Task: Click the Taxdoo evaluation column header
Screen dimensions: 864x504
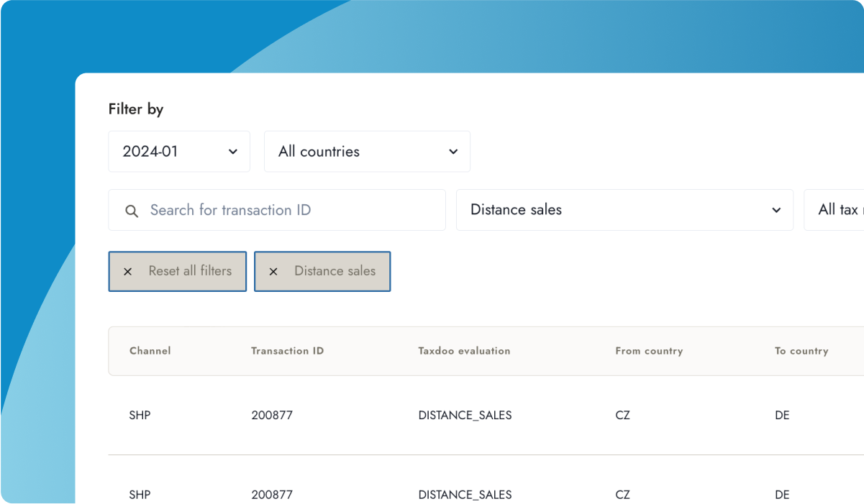Action: coord(464,351)
